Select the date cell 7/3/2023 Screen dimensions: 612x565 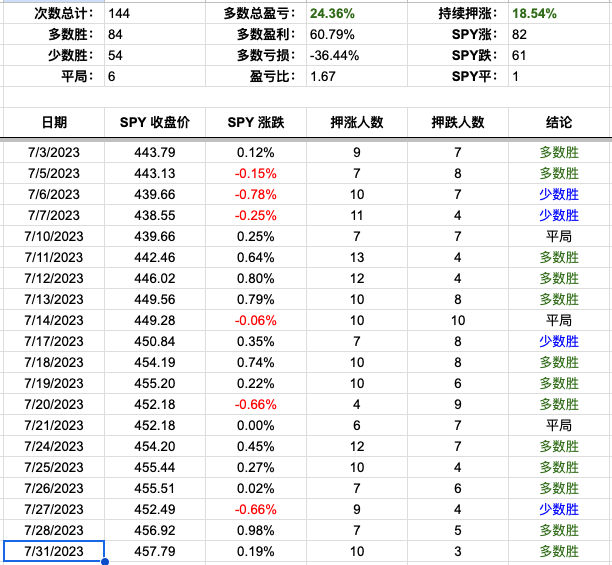click(54, 152)
